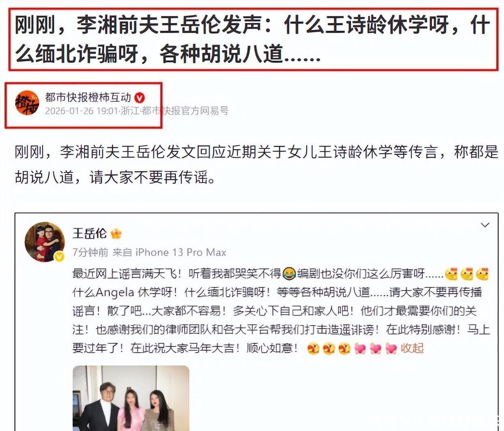This screenshot has width=504, height=431.
Task: Click the 2026-01-26 19:01 publish timestamp
Action: pos(81,111)
